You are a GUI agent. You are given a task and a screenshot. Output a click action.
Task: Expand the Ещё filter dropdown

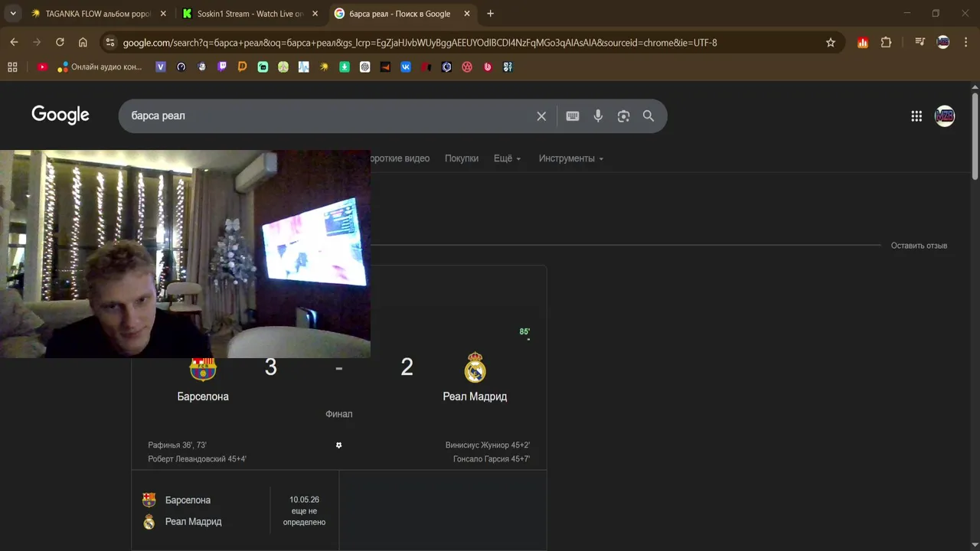(507, 158)
